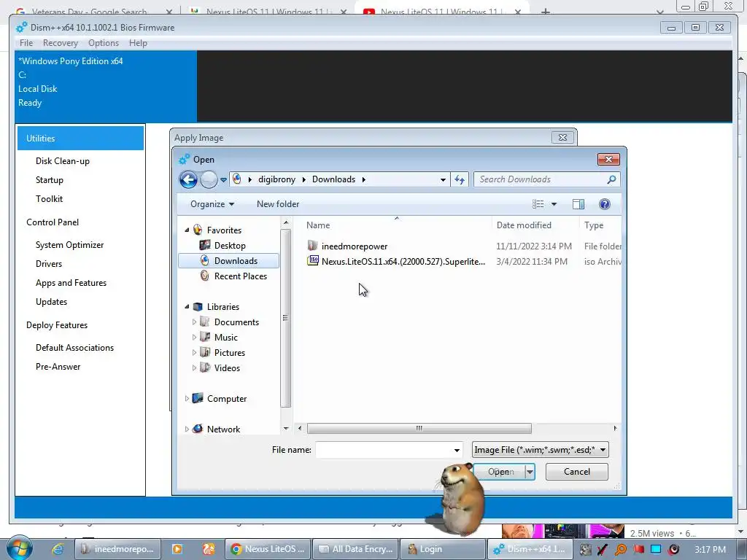This screenshot has width=747, height=560.
Task: Click the Forward arrow in Open dialog
Action: point(209,179)
